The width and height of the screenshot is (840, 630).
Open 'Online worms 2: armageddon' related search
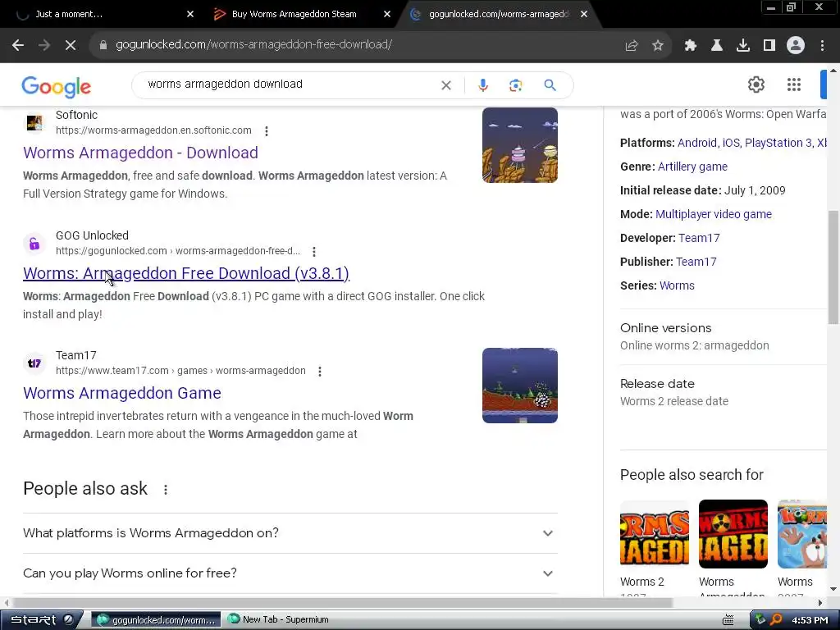[694, 345]
